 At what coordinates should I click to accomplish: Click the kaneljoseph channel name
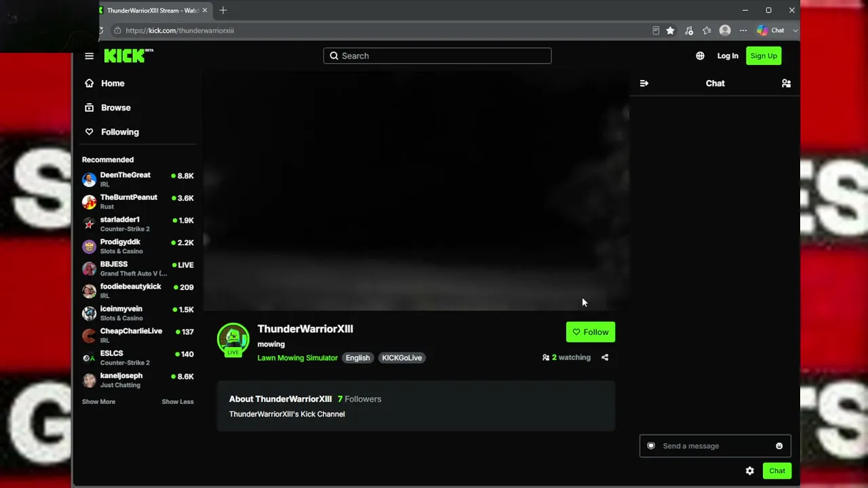121,375
